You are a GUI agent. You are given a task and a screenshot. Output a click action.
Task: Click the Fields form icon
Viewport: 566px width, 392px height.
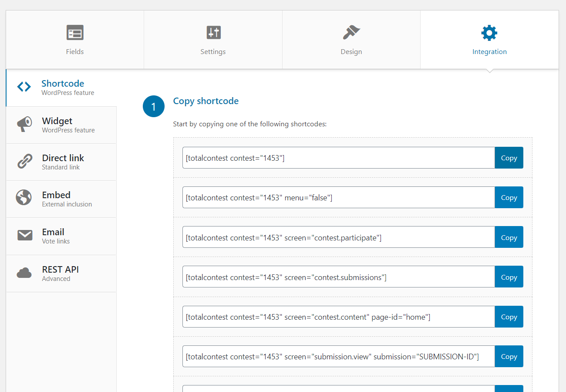[x=75, y=33]
